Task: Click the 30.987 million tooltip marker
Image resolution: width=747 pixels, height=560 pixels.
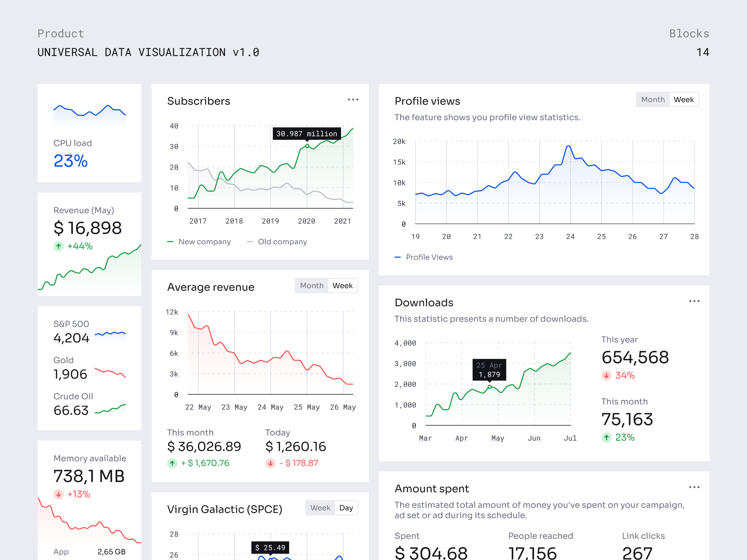Action: coord(307,146)
